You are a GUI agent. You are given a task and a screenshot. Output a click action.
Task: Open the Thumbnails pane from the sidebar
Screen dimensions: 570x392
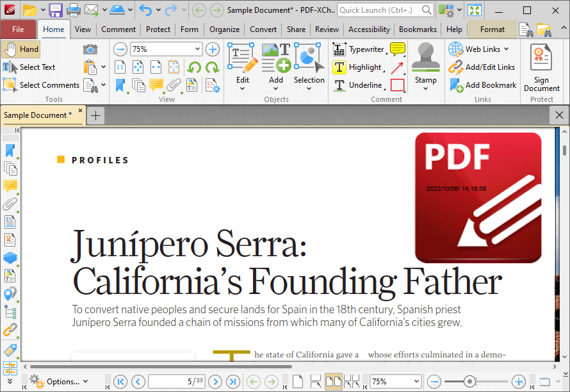coord(10,168)
